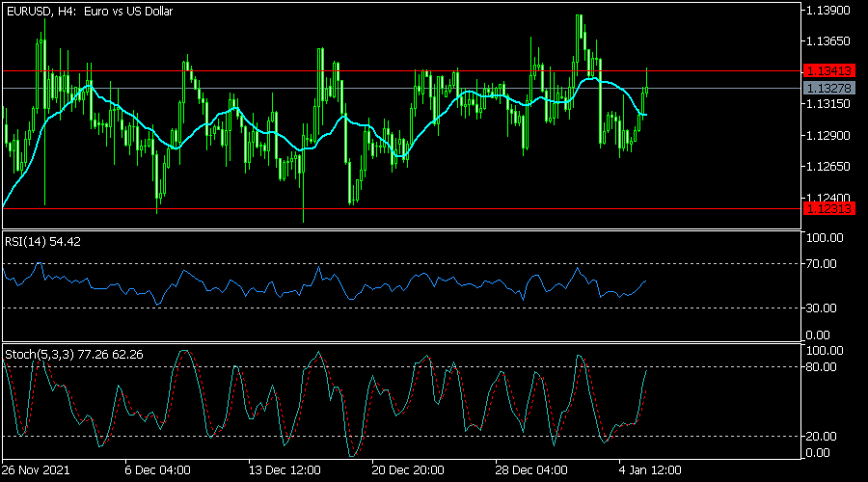Click the 6 Dec 04:00 time label
Image resolution: width=868 pixels, height=482 pixels.
[x=157, y=471]
